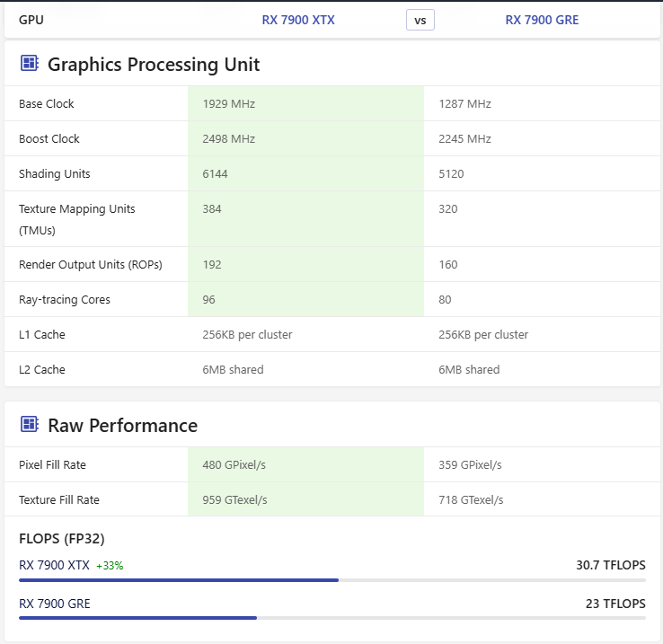Image resolution: width=663 pixels, height=644 pixels.
Task: Click the green +33% badge
Action: point(110,566)
